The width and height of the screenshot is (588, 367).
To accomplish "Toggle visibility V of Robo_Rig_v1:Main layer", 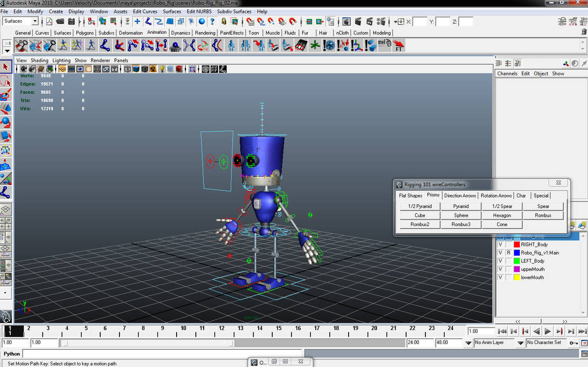I will 500,253.
